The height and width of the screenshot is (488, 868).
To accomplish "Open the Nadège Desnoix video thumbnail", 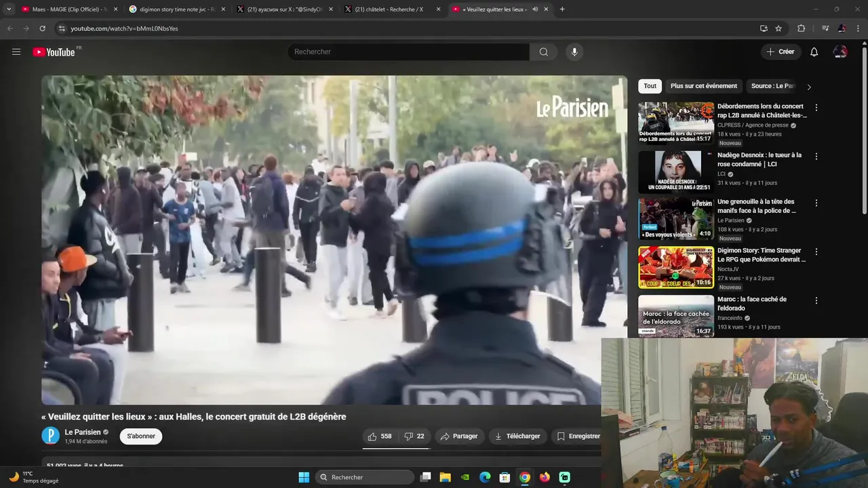I will click(676, 171).
